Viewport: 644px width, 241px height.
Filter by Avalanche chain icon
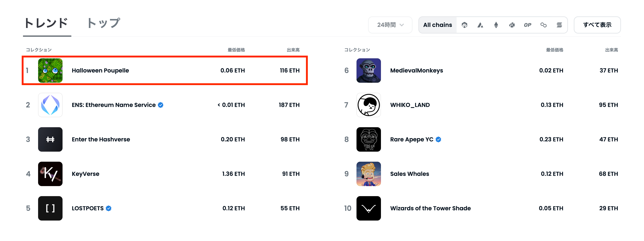click(480, 25)
